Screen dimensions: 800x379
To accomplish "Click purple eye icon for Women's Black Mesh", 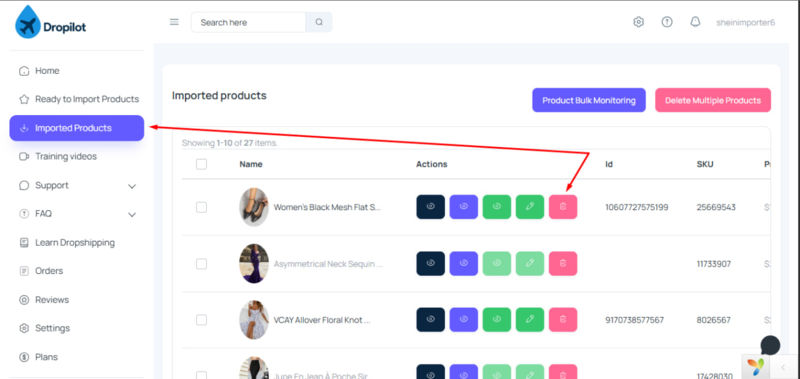I will point(463,207).
